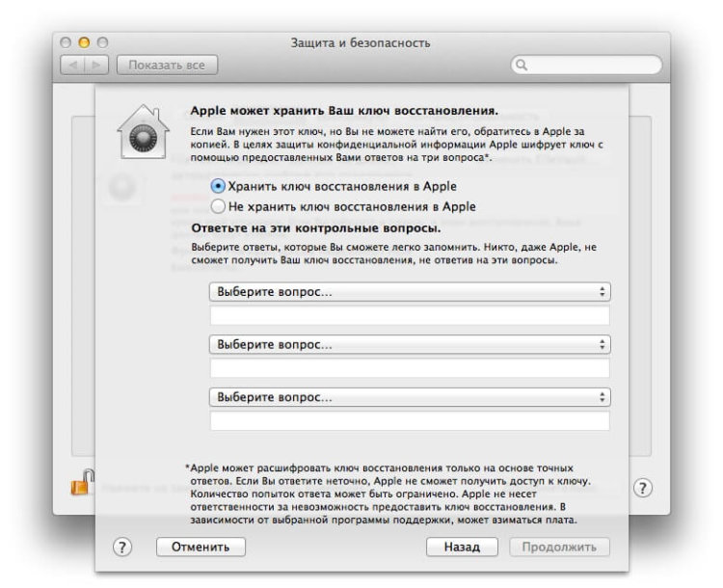This screenshot has height=588, width=723.
Task: Click the window title 'Защита и безопасность'
Action: 361,42
